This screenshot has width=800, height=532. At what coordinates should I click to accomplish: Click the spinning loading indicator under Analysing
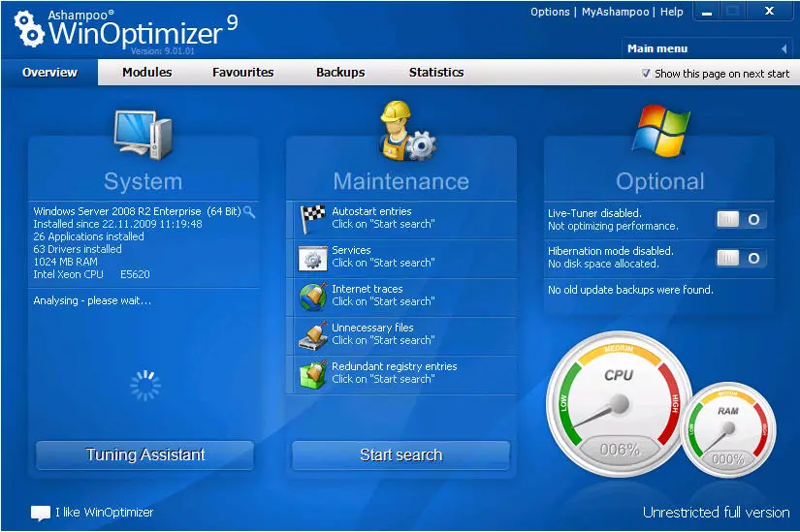[x=145, y=385]
